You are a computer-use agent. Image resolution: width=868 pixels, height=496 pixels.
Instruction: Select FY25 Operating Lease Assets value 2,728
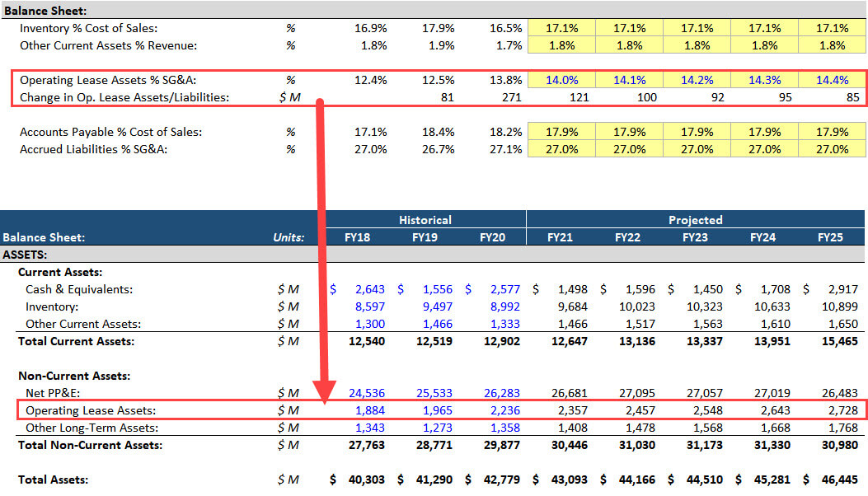pyautogui.click(x=843, y=411)
